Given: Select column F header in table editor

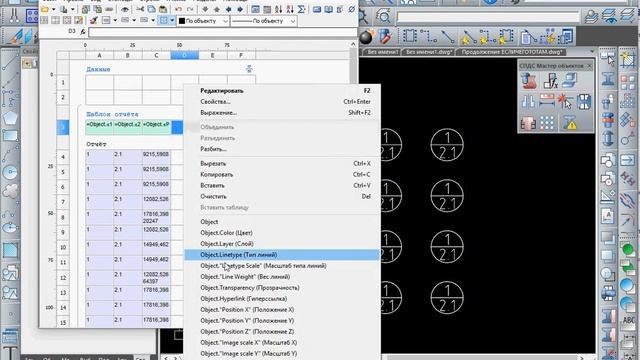Looking at the screenshot, I should (x=241, y=56).
